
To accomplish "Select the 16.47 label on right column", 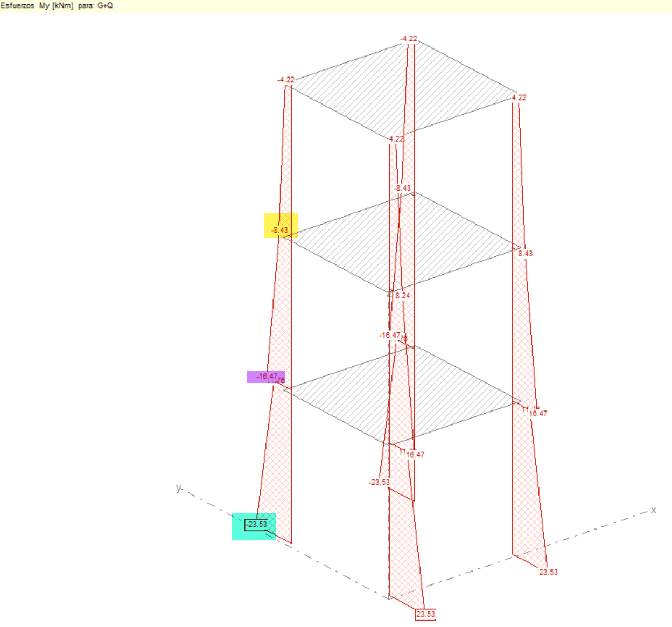I will pos(538,414).
